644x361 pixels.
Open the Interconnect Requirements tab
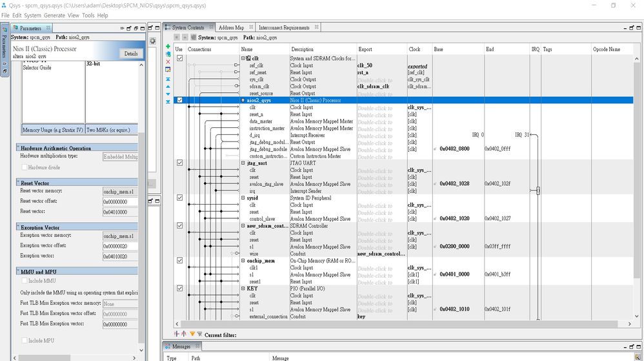(x=284, y=28)
